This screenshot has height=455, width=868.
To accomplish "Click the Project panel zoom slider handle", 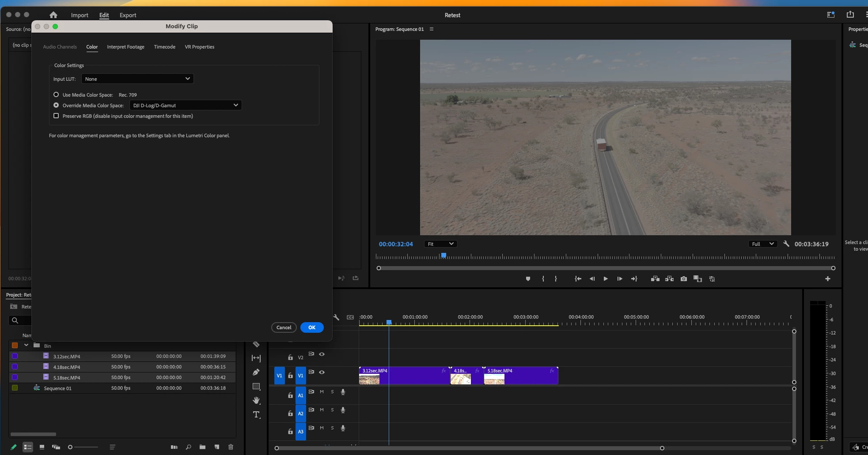I will click(x=70, y=447).
